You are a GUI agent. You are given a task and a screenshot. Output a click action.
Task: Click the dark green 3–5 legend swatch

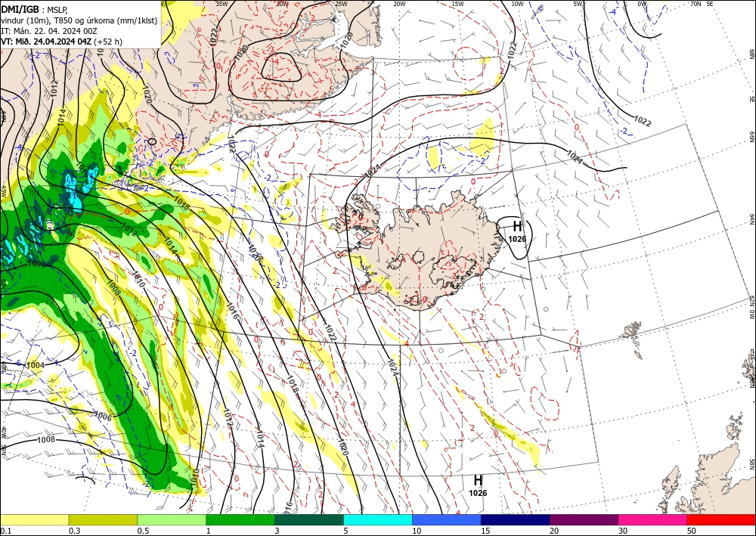pos(309,519)
